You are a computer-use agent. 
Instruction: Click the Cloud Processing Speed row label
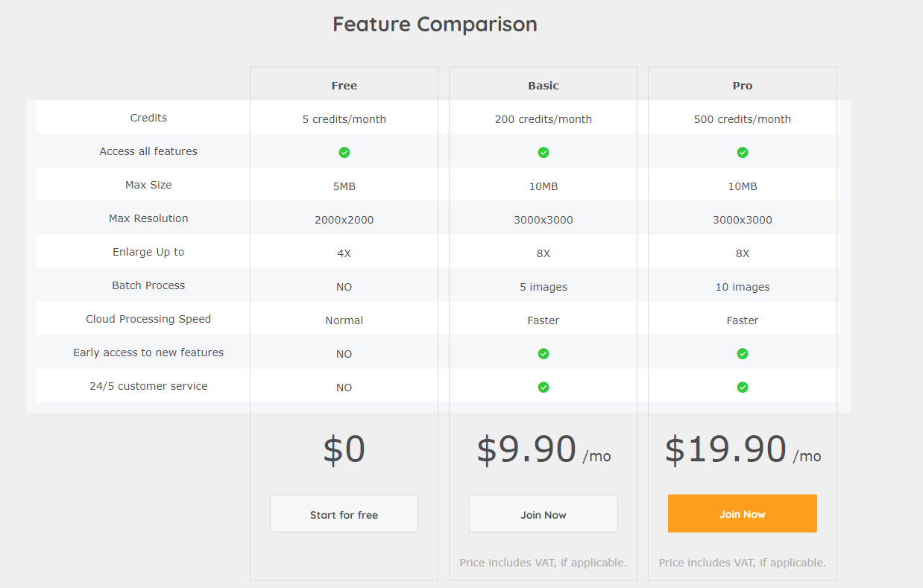[148, 319]
